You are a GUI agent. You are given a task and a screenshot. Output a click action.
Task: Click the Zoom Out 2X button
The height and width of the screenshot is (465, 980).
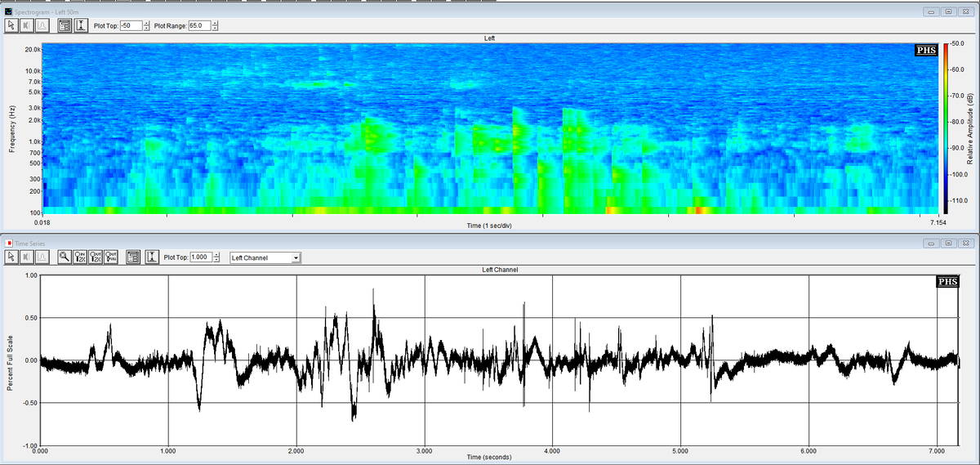click(96, 257)
